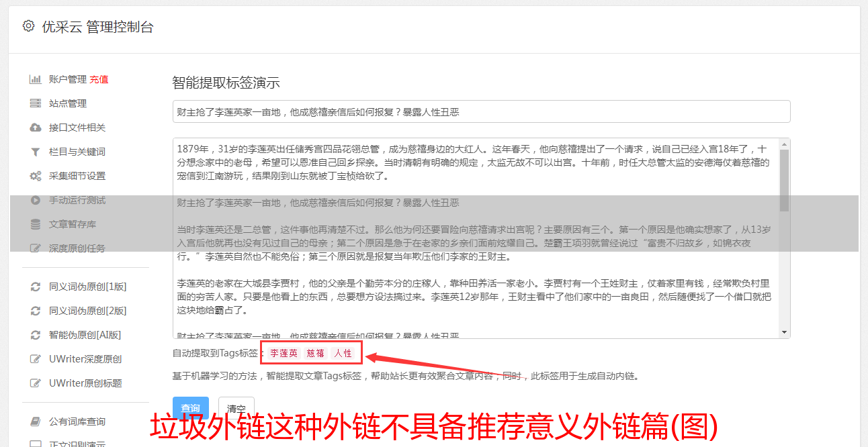Screen dimensions: 868x447
Task: Open the 充值 recharge link
Action: pyautogui.click(x=99, y=79)
